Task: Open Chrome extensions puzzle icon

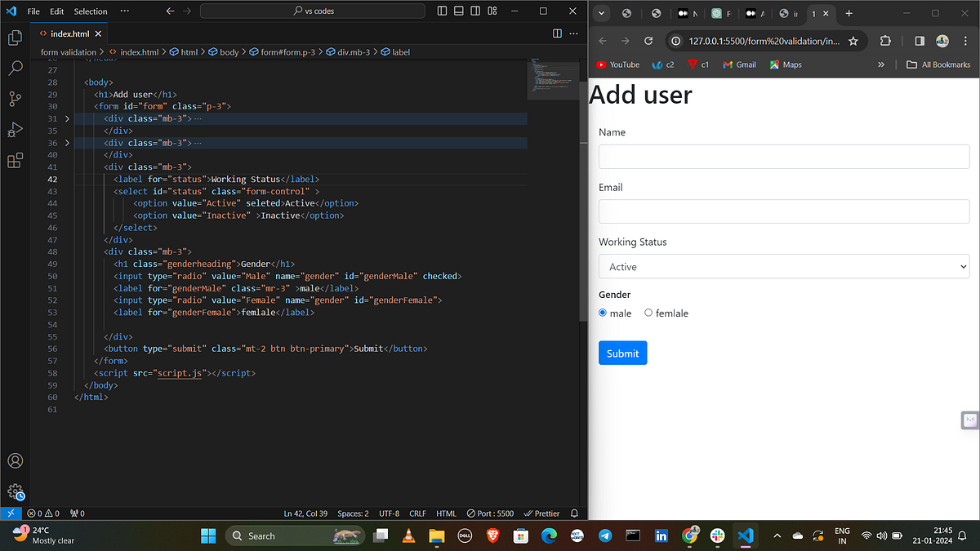Action: click(x=884, y=39)
